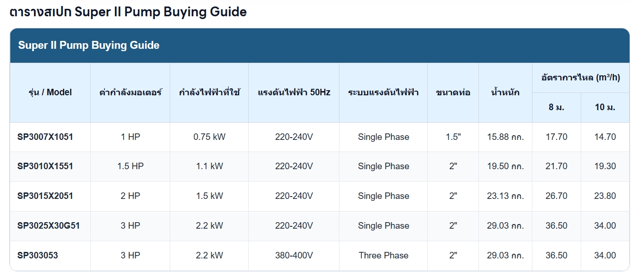Select the SP3025X30G51 model row label
The width and height of the screenshot is (644, 277).
pyautogui.click(x=48, y=226)
